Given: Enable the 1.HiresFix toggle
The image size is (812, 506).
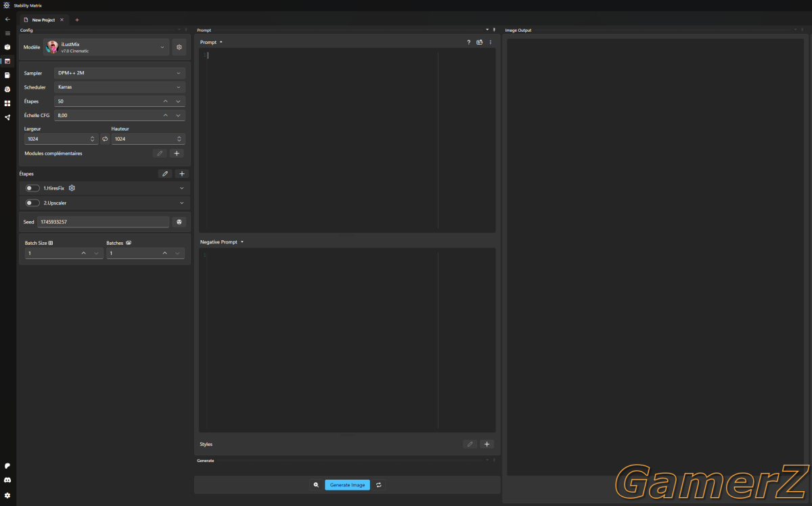Looking at the screenshot, I should [32, 188].
